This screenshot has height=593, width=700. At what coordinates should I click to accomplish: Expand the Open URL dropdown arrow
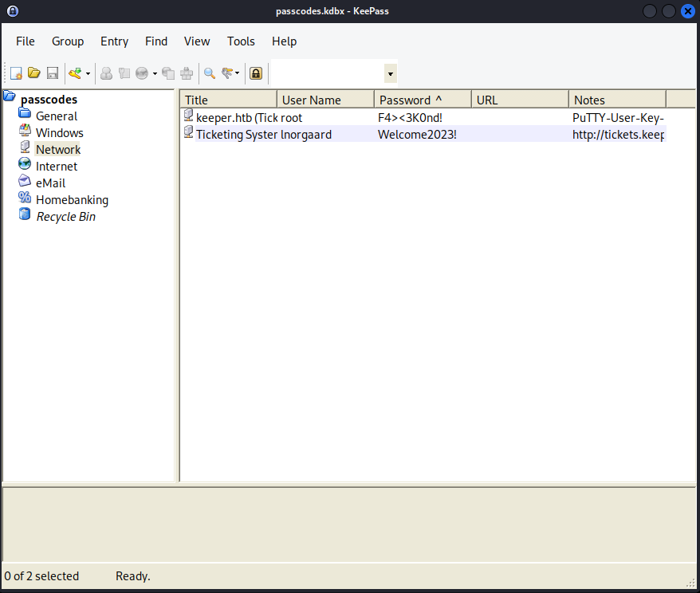pos(155,73)
